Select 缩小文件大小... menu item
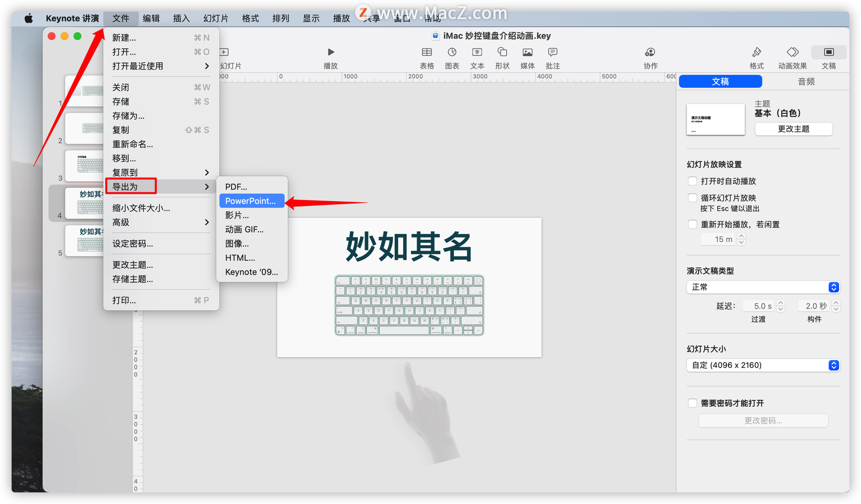 tap(161, 208)
